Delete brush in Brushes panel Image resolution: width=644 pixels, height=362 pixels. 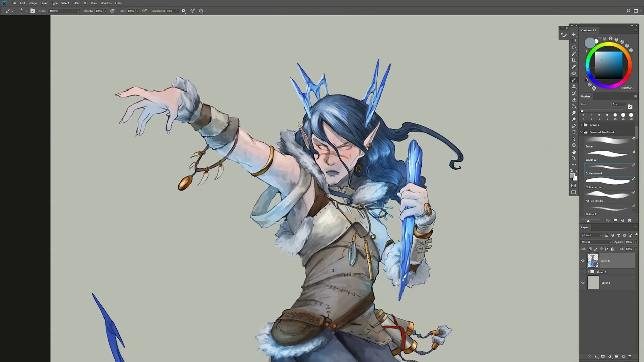(x=629, y=220)
